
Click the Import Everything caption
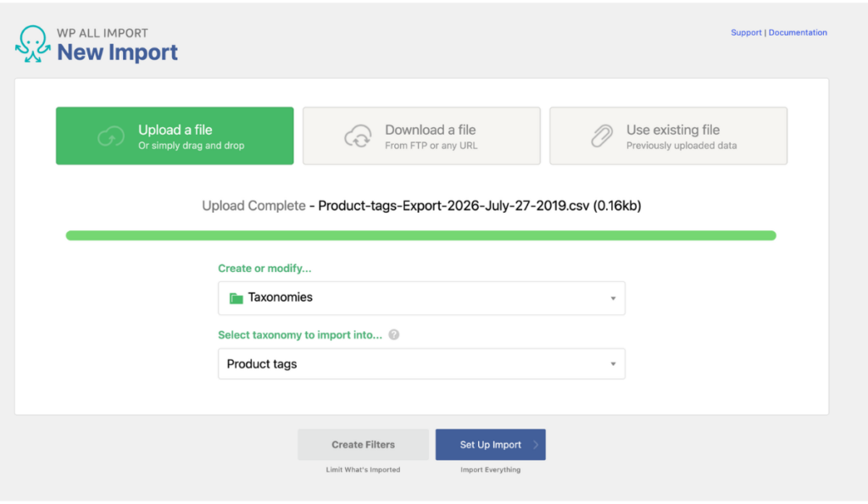point(491,470)
